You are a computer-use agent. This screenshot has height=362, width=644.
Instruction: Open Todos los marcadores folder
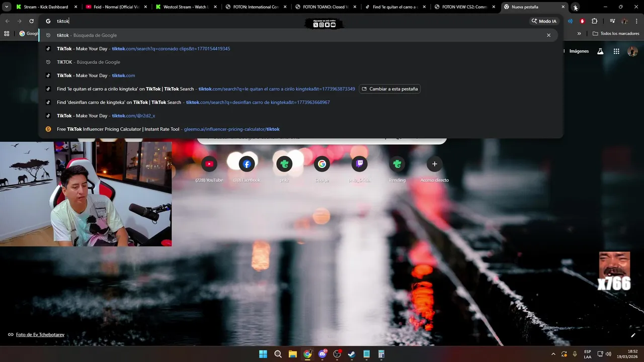[616, 34]
